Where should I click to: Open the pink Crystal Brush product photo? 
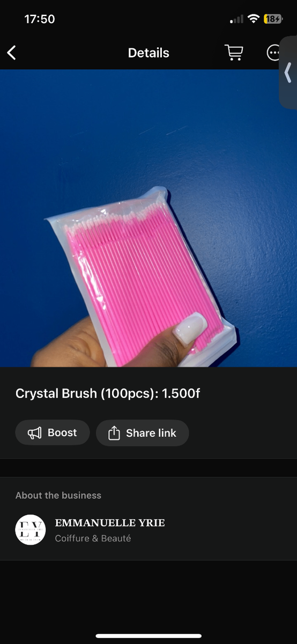148,218
